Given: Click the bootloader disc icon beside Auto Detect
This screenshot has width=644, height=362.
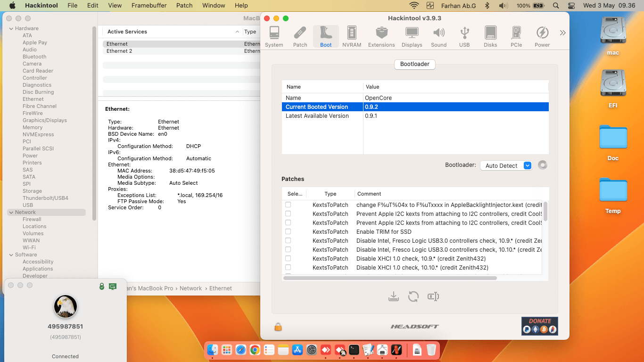Looking at the screenshot, I should pyautogui.click(x=543, y=165).
